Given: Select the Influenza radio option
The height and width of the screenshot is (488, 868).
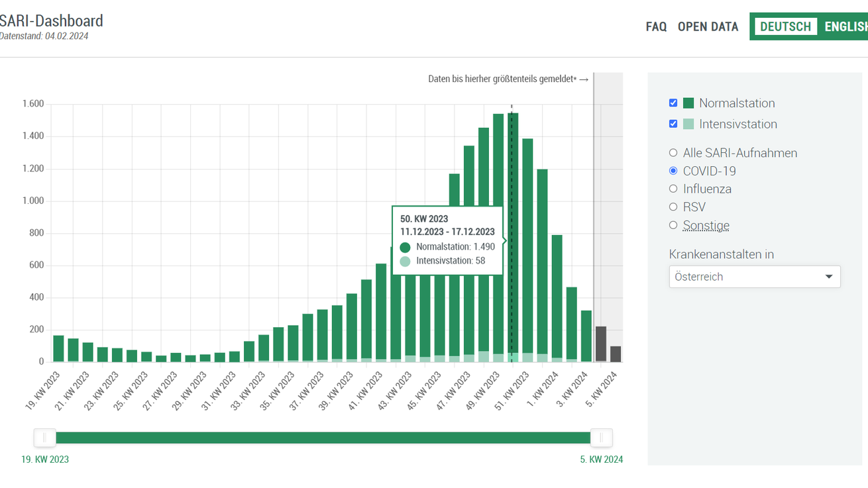Looking at the screenshot, I should [673, 189].
